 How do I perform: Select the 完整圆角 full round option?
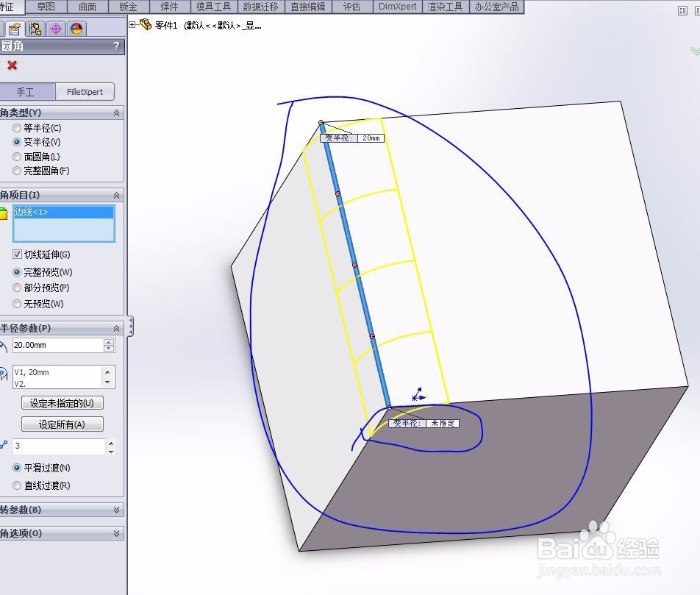point(17,171)
